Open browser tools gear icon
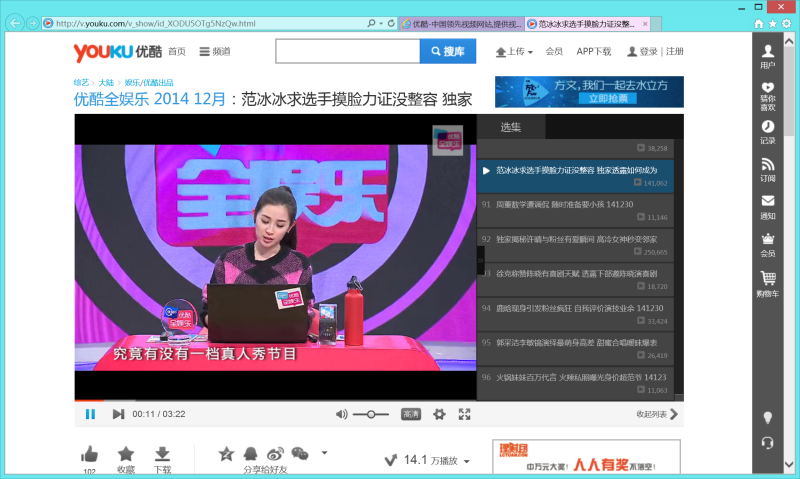800x479 pixels. pyautogui.click(x=787, y=23)
